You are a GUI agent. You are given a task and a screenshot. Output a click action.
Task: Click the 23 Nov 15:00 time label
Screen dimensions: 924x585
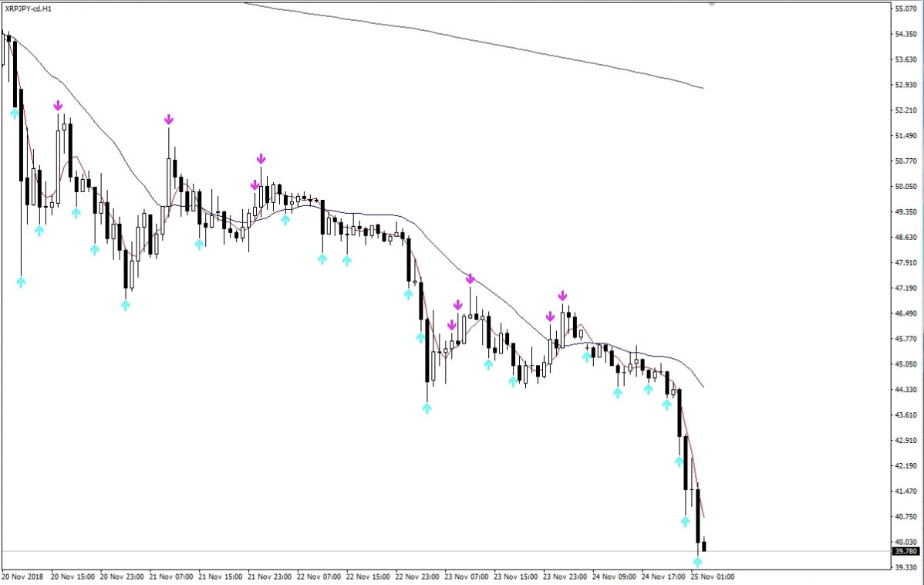pos(516,577)
